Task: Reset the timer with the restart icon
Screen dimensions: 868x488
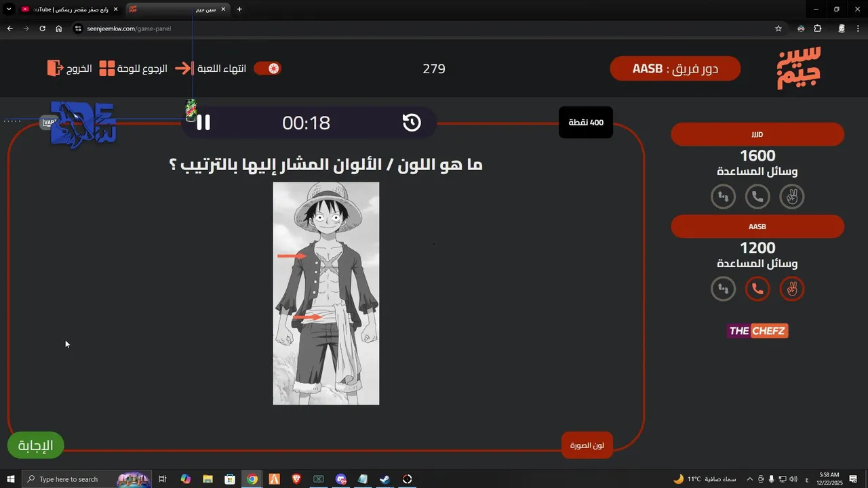Action: [x=412, y=123]
